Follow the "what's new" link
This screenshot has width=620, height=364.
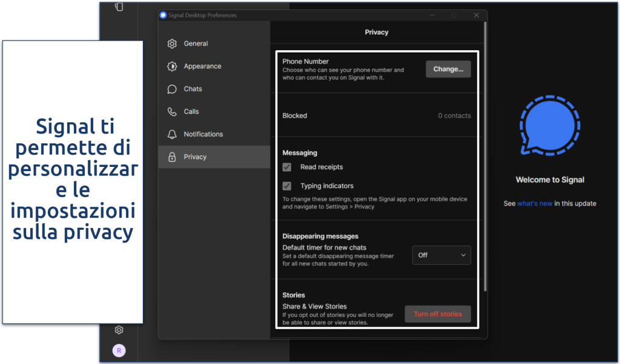click(x=535, y=204)
